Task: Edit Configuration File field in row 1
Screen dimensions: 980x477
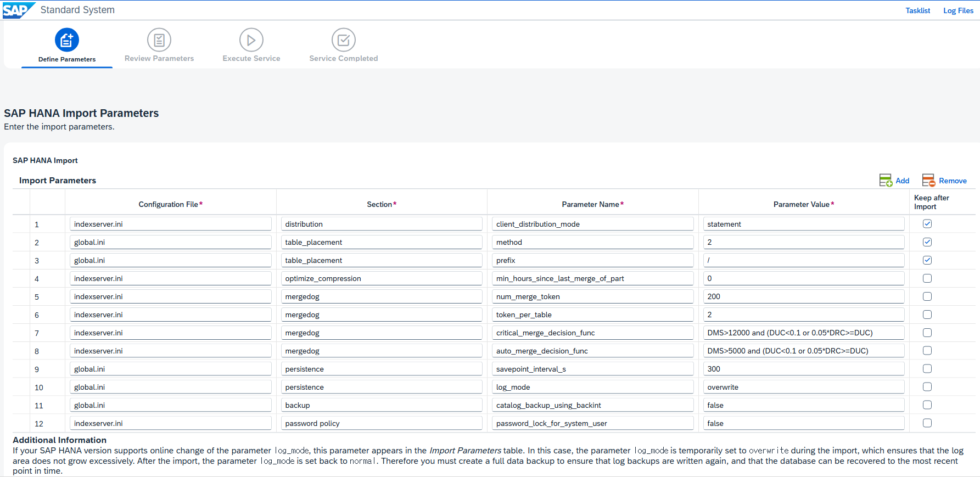Action: click(x=171, y=224)
